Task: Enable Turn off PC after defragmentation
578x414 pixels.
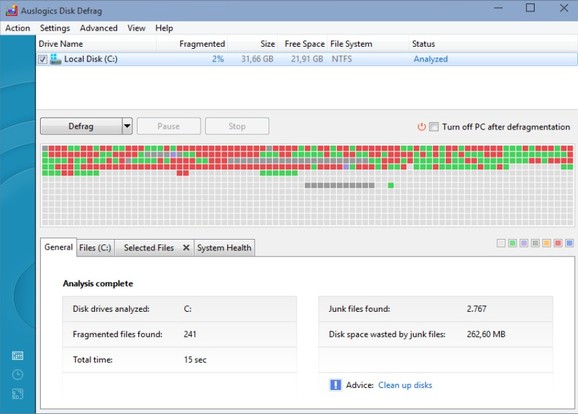Action: [x=434, y=127]
